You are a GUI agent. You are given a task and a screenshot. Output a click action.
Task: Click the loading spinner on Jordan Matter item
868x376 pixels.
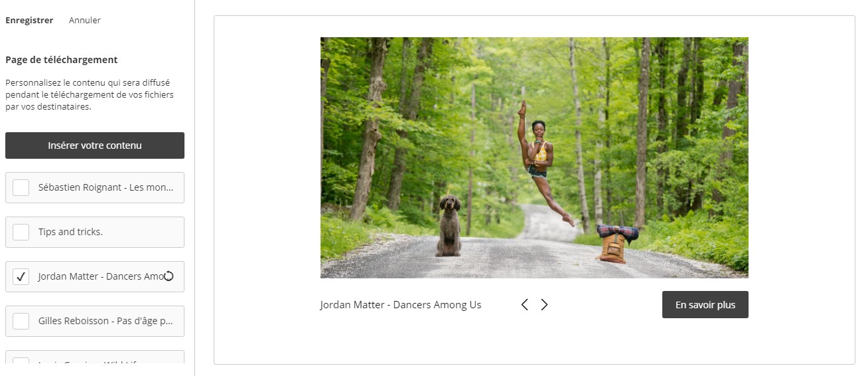tap(169, 276)
